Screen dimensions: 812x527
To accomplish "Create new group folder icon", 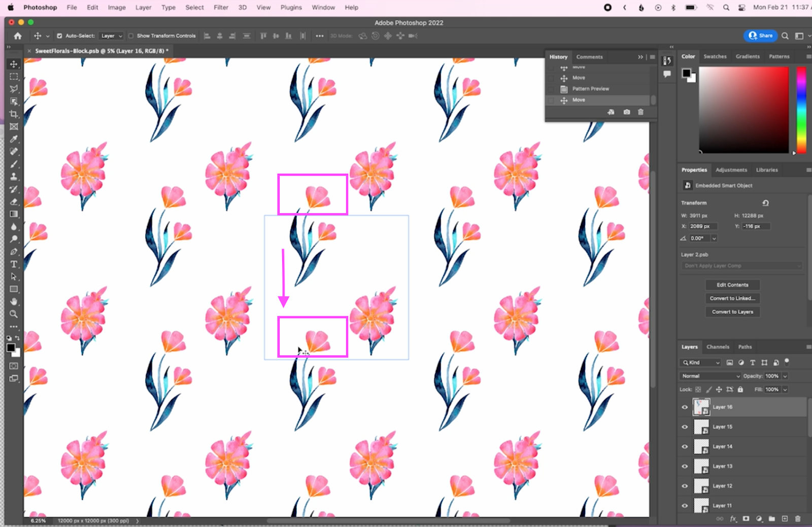I will click(x=772, y=519).
